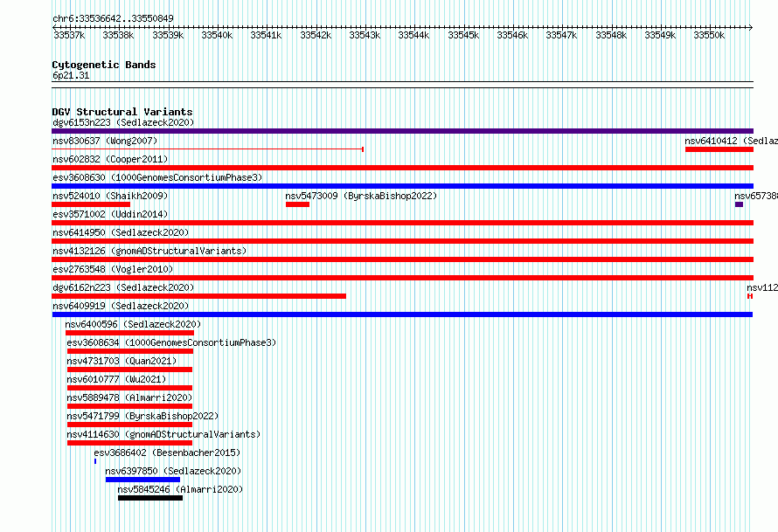The image size is (778, 532).
Task: Click the red nsv4731703 variant bar
Action: click(129, 370)
